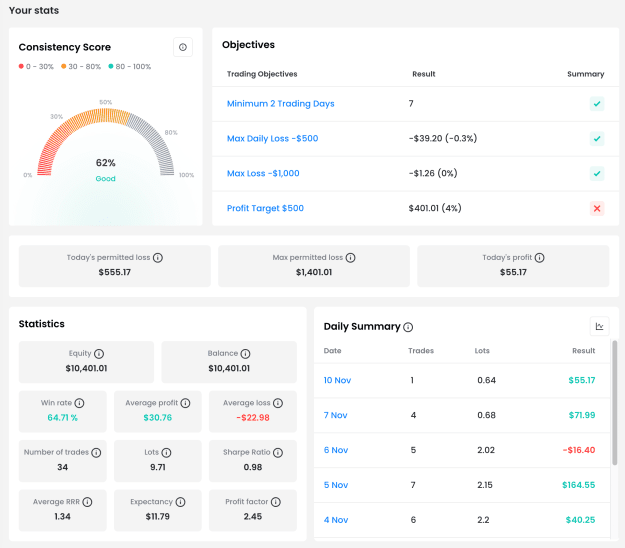
Task: Open the Max Daily Loss -$500 objective
Action: [273, 139]
